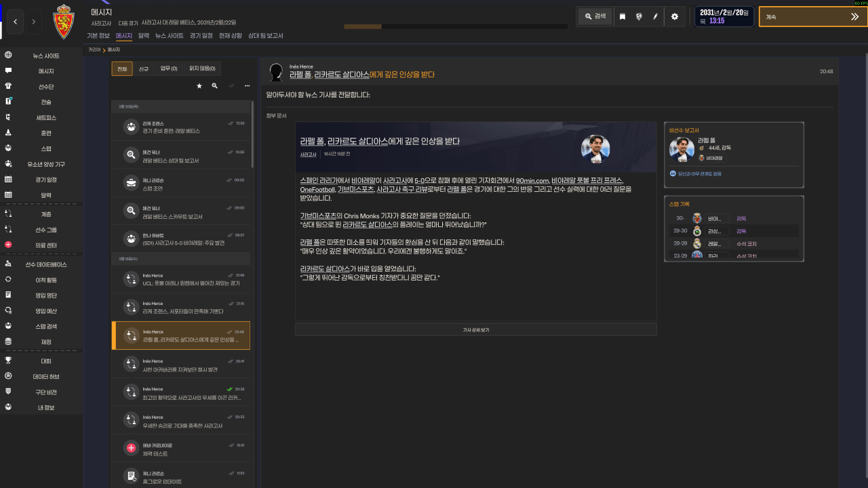Switch to the 상대 팀 보고서 top tab

tap(266, 35)
